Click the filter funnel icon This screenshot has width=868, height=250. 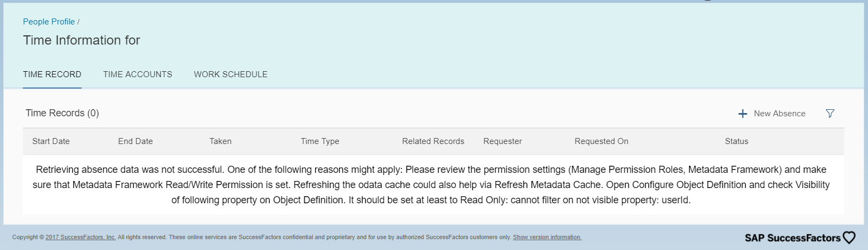click(830, 114)
